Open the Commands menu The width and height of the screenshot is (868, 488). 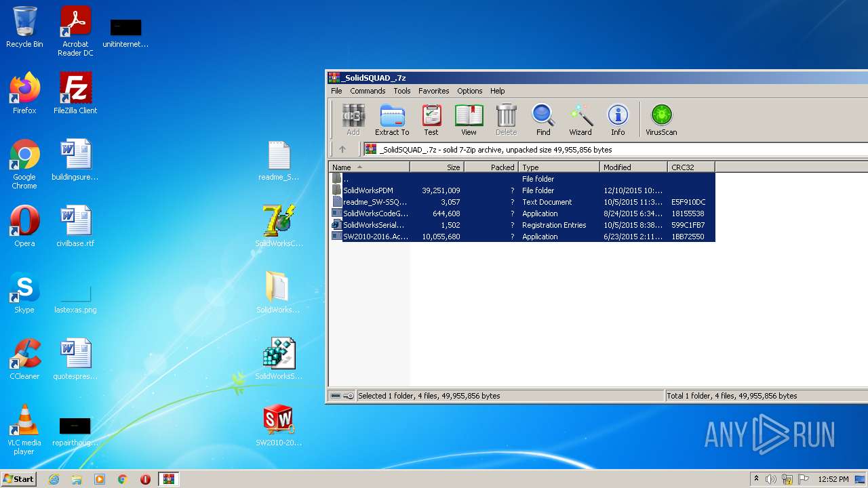(x=368, y=91)
